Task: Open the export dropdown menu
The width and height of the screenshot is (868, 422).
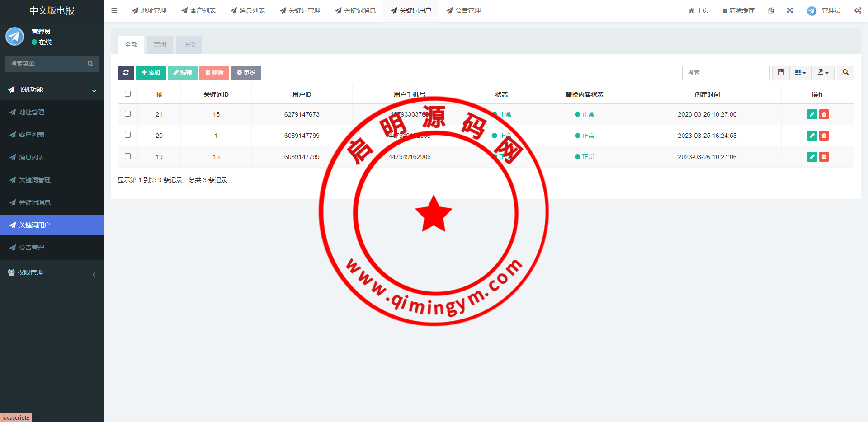Action: point(823,73)
